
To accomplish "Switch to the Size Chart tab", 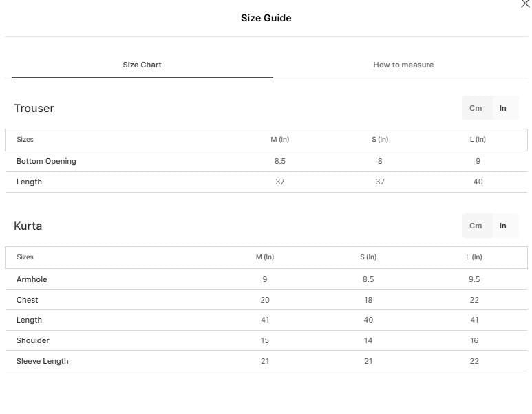I will pos(142,65).
